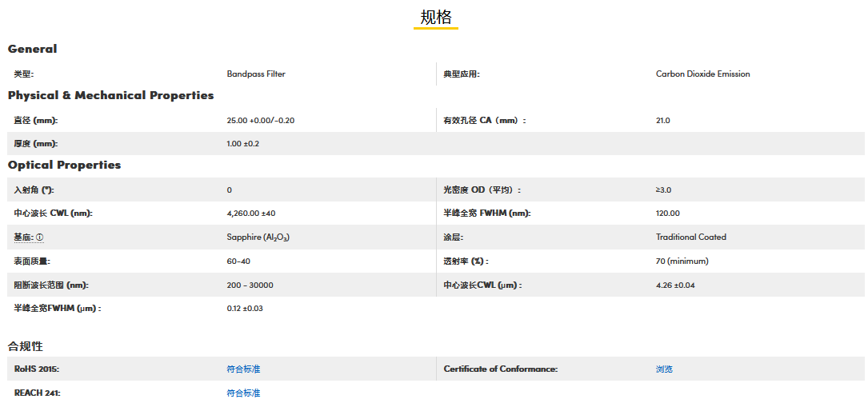Click the Traditional Coated coating value

(x=690, y=237)
